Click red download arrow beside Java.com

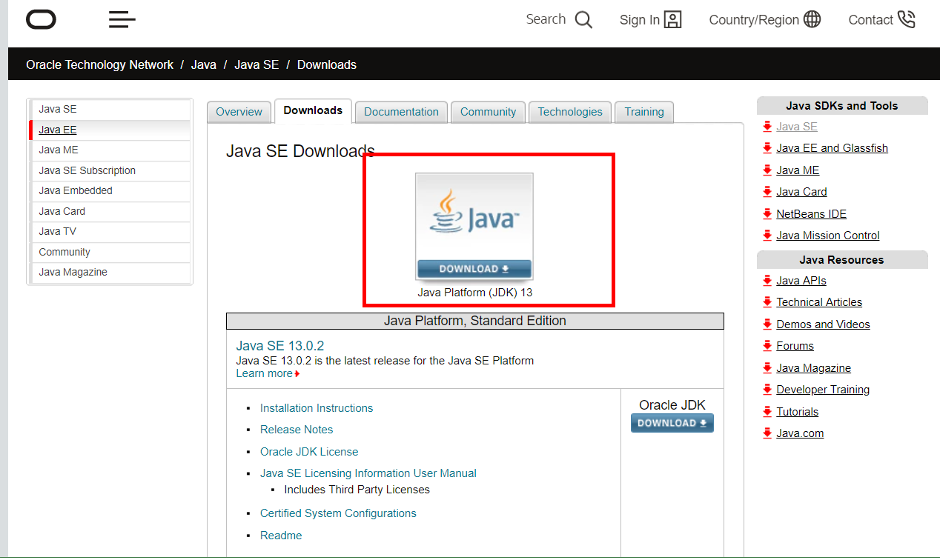tap(767, 433)
